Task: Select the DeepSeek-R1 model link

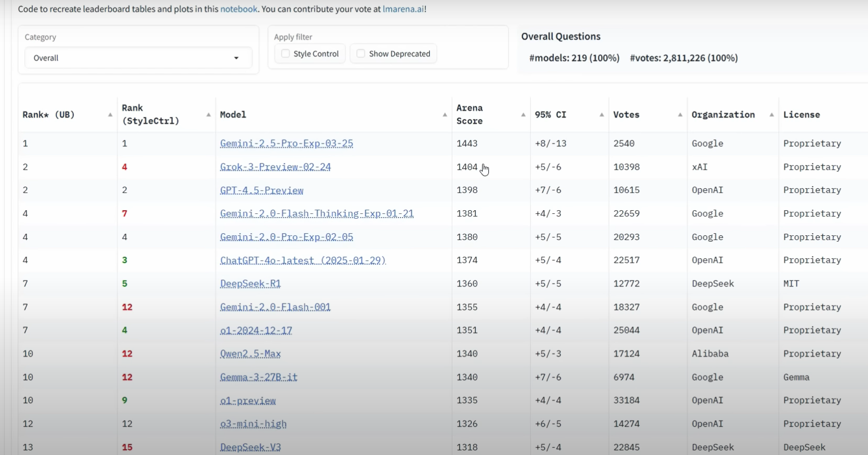Action: [x=250, y=283]
